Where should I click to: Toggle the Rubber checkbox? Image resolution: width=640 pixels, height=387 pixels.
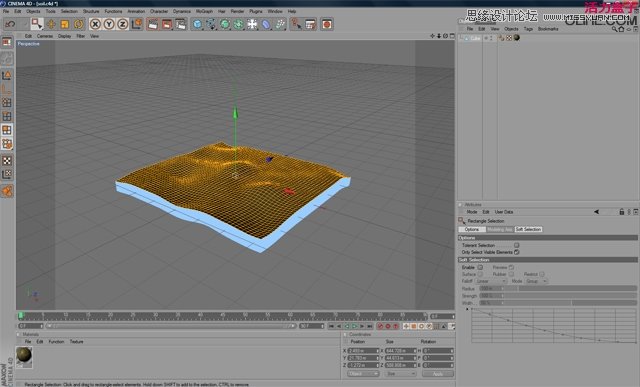coord(511,274)
